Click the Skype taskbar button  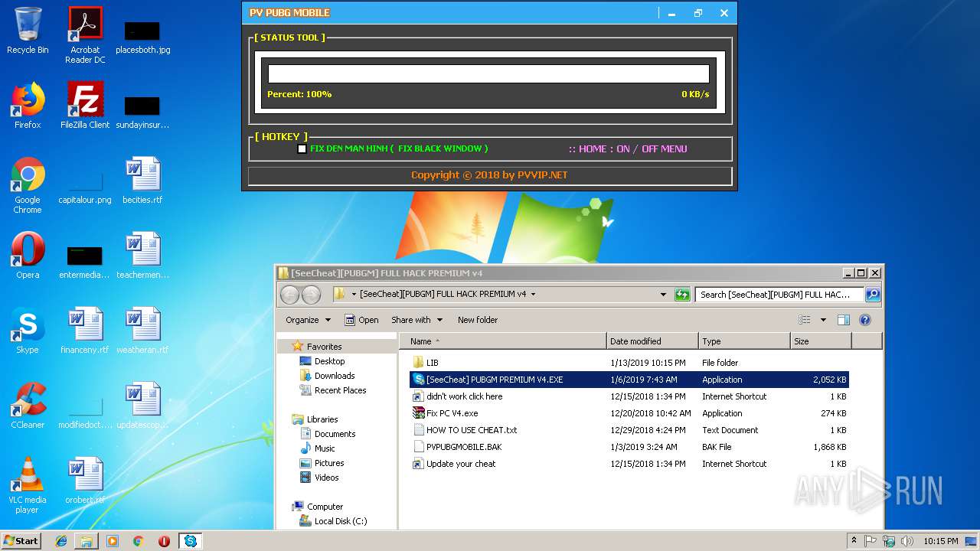tap(190, 541)
